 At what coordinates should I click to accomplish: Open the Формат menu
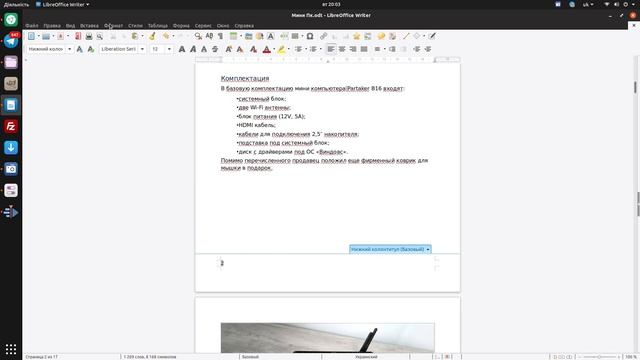113,25
